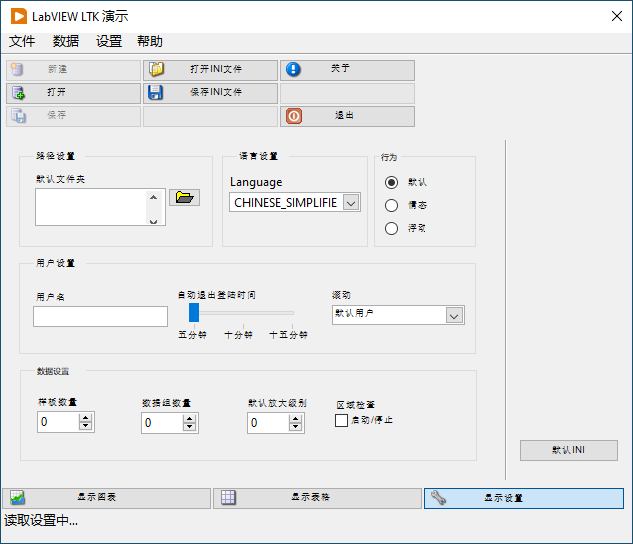Click the path box scroll down arrow
Screen dimensions: 633x544
(153, 221)
